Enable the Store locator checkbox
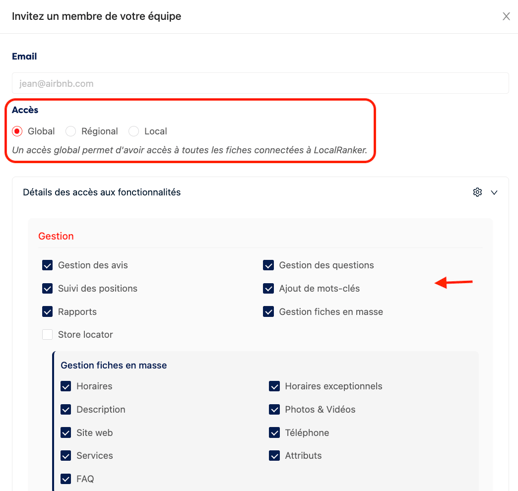Viewport: 518px width, 491px height. point(47,335)
